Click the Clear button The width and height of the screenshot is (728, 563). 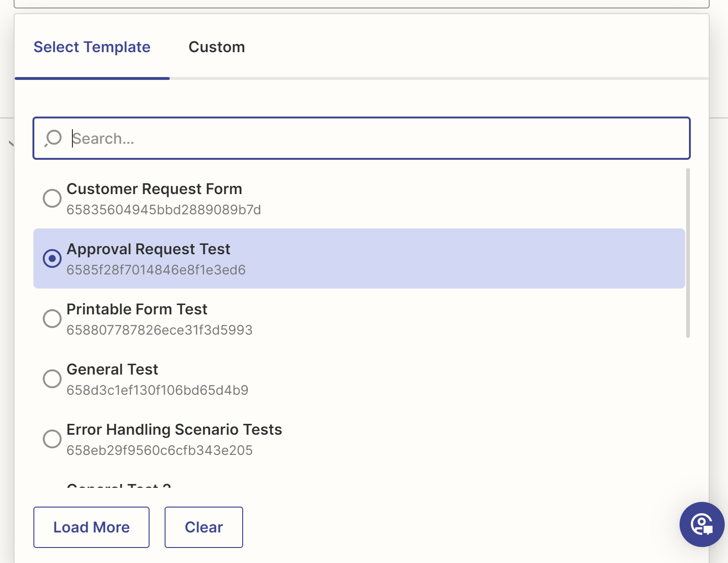point(204,527)
